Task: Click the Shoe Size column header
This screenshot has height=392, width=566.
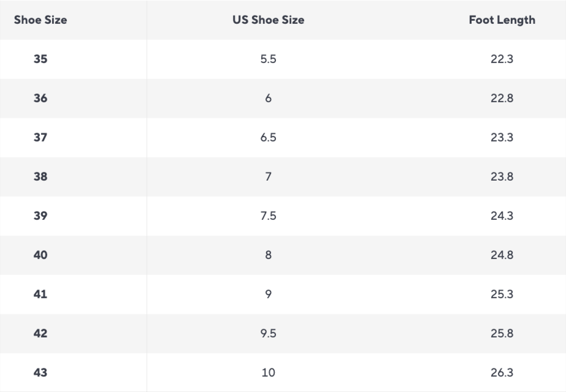Action: tap(40, 20)
